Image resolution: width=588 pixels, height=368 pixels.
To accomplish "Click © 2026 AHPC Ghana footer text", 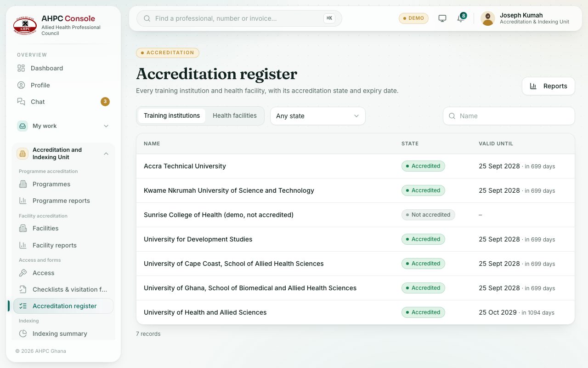I will tap(41, 351).
